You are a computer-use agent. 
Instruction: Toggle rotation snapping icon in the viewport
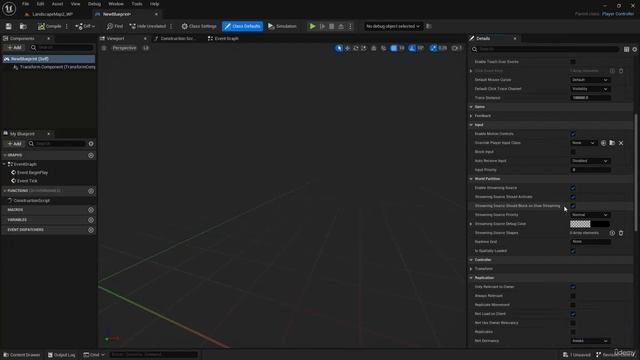point(412,48)
